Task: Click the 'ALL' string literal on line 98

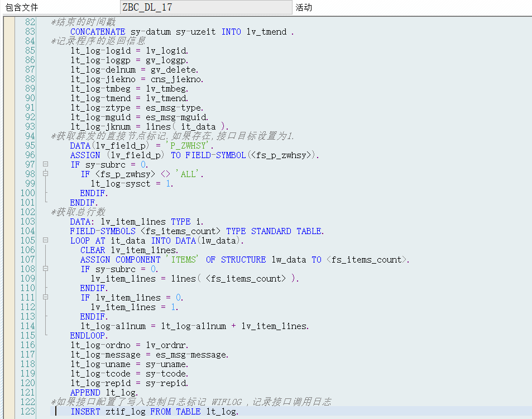Action: 187,174
